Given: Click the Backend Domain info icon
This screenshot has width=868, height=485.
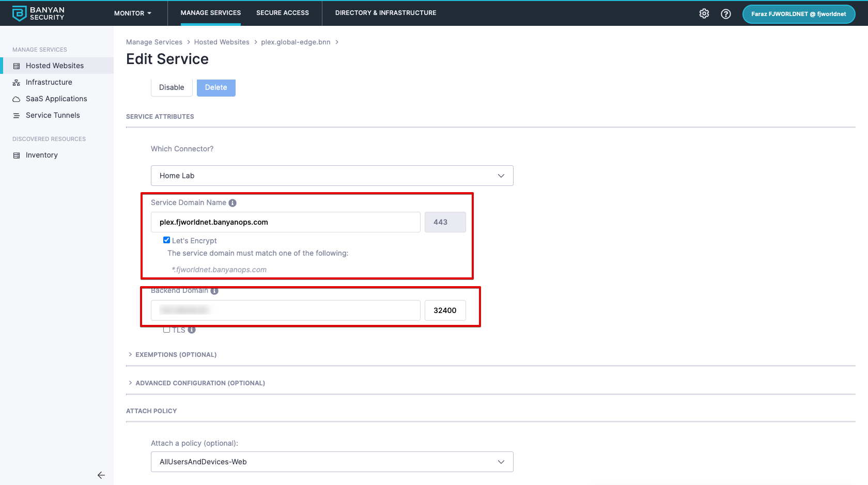Looking at the screenshot, I should click(214, 291).
